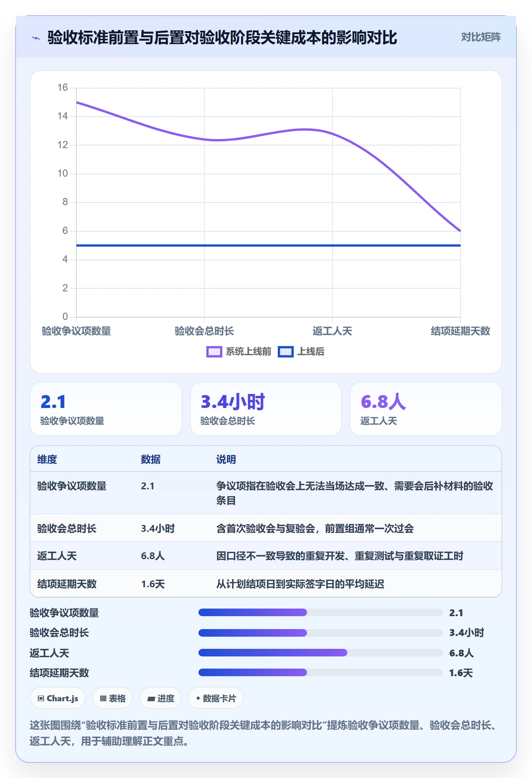This screenshot has width=532, height=778.
Task: Click the 对比矩阵 badge in header
Action: coord(481,37)
